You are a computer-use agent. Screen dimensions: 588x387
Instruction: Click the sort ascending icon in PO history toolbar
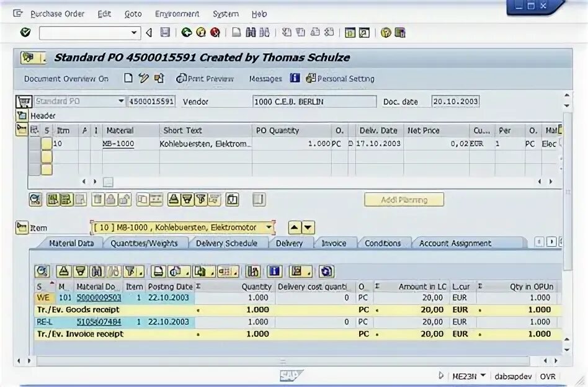(x=63, y=271)
